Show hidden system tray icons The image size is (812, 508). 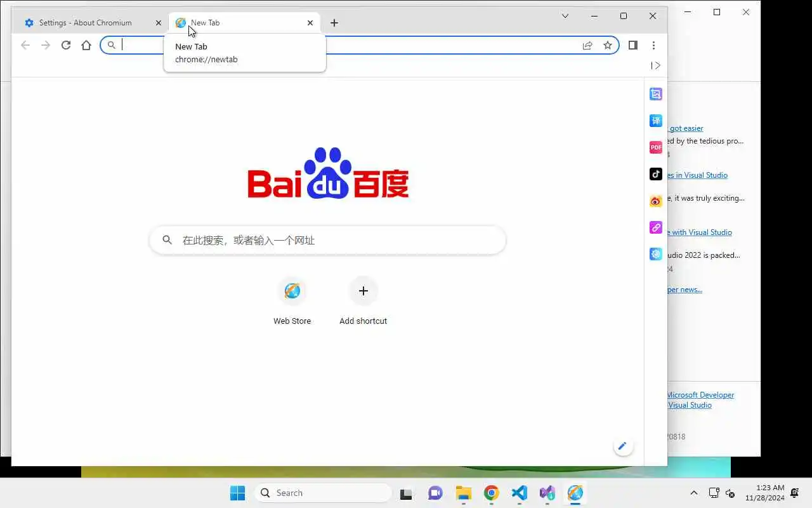click(694, 493)
